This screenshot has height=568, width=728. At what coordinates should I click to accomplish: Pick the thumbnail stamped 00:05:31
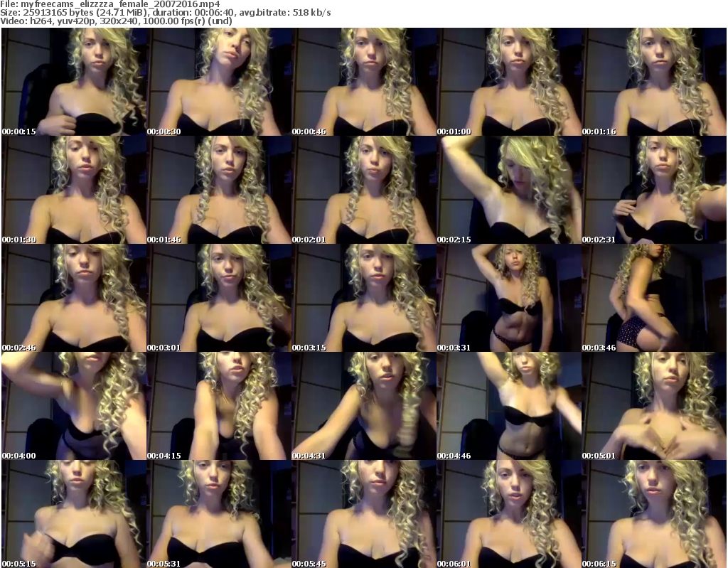(219, 514)
